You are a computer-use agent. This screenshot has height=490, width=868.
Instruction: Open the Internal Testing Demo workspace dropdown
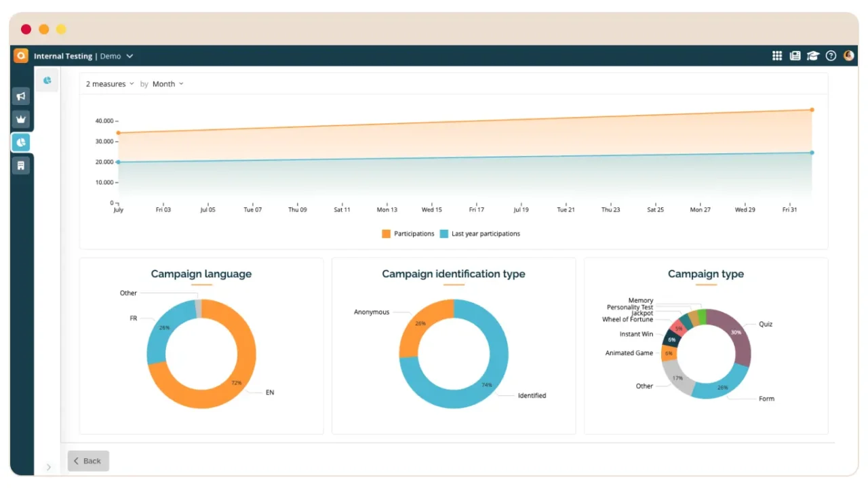83,56
